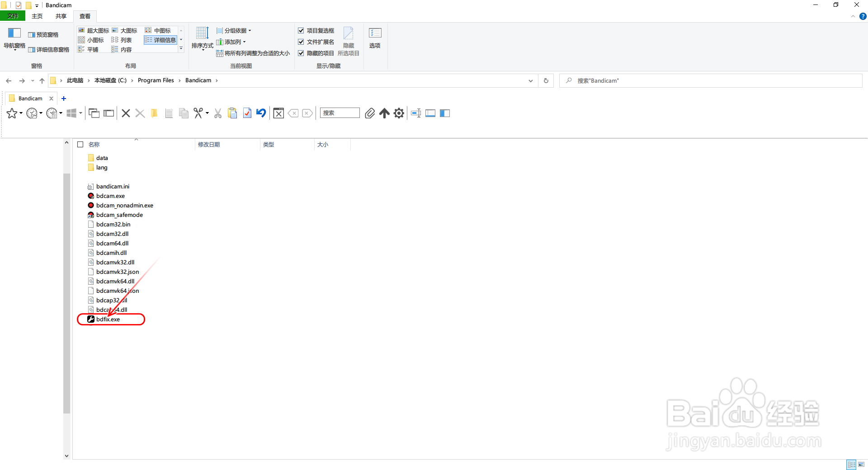Select the bdfix.exe file
The height and width of the screenshot is (470, 868).
108,320
